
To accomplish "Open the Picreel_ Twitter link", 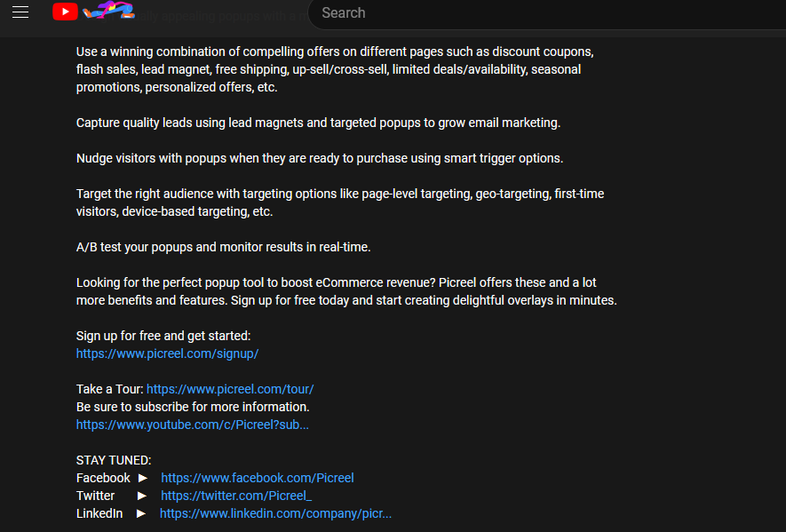I will [x=236, y=496].
